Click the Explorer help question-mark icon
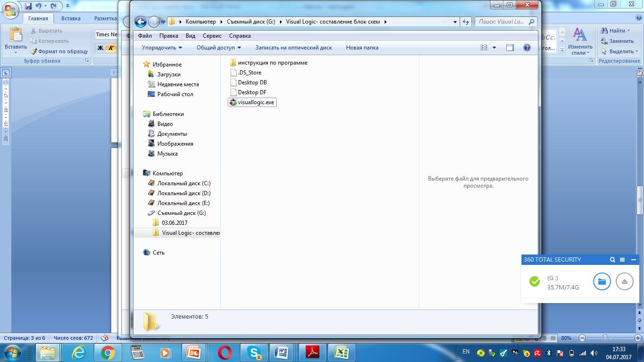 [527, 48]
